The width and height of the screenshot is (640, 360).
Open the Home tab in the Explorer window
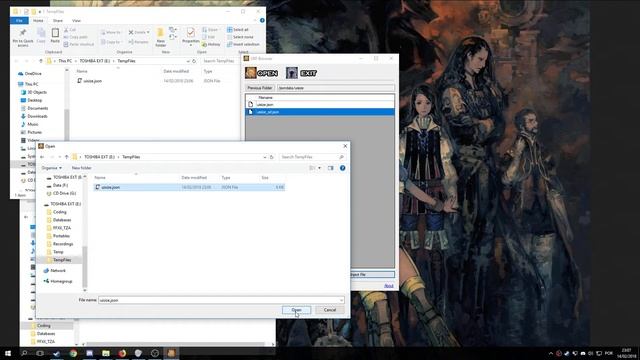pyautogui.click(x=38, y=20)
